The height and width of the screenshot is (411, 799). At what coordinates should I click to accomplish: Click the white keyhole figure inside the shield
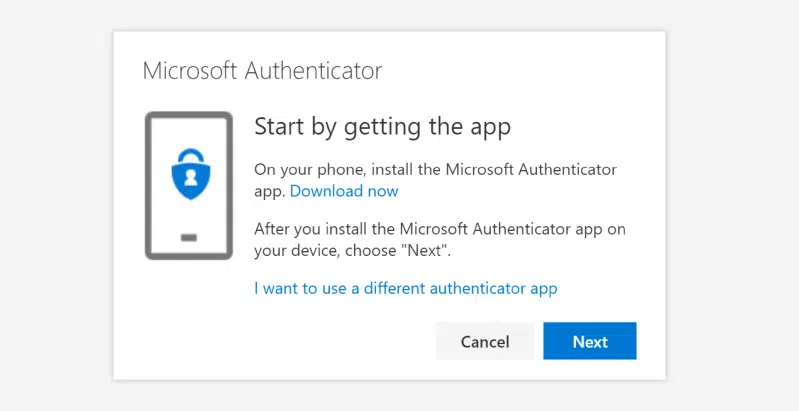(190, 177)
